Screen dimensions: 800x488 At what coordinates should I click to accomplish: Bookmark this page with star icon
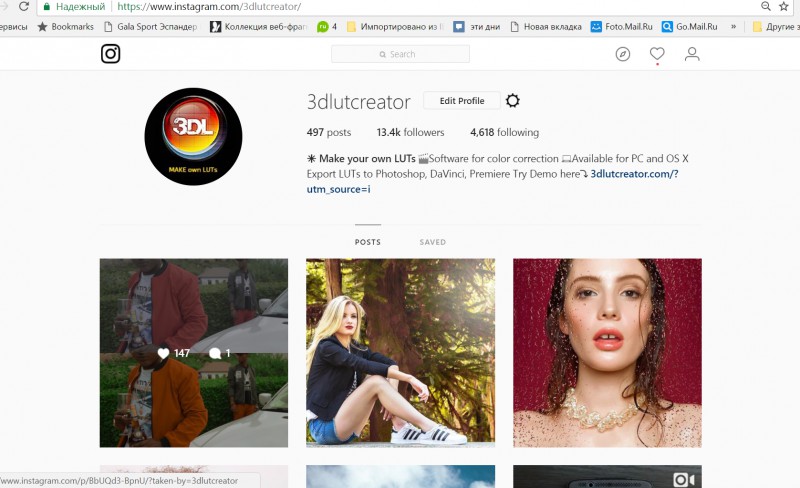coord(784,6)
